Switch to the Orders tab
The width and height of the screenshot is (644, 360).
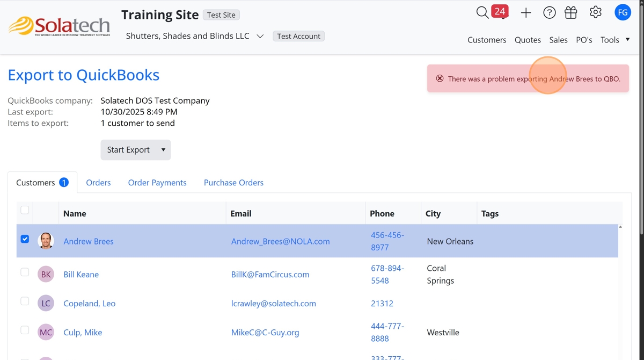click(98, 183)
